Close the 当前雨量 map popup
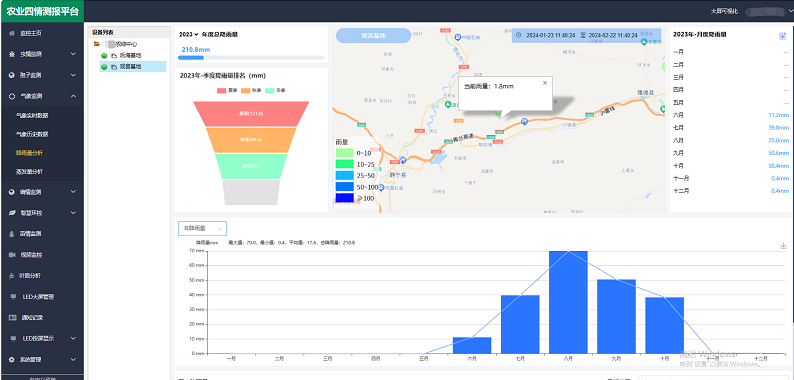This screenshot has width=794, height=380. (x=545, y=83)
